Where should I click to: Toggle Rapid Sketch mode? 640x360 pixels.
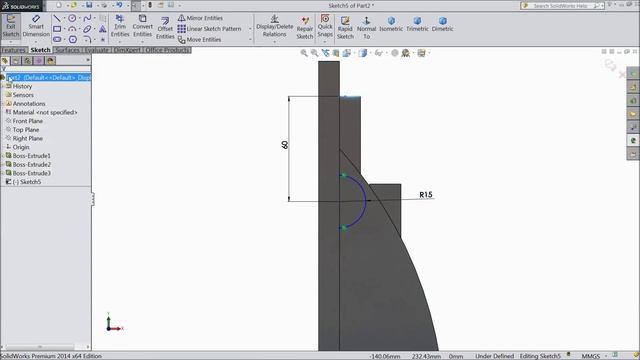[x=345, y=28]
